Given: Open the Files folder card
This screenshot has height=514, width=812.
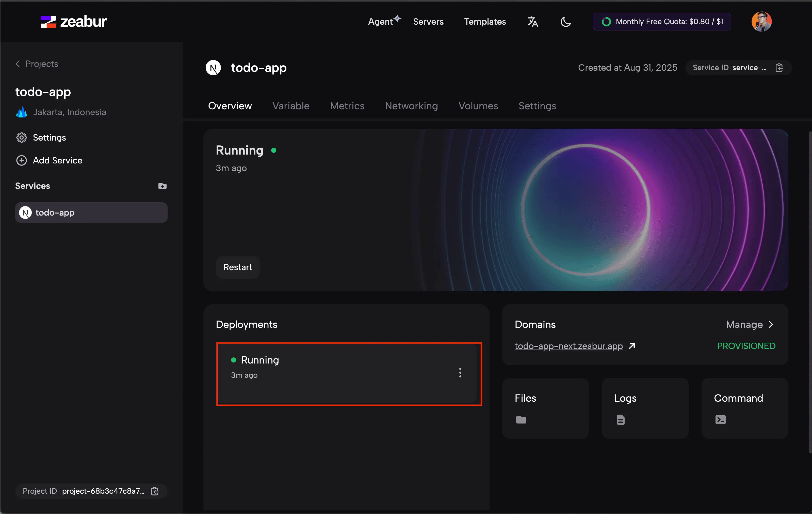Looking at the screenshot, I should click(545, 408).
